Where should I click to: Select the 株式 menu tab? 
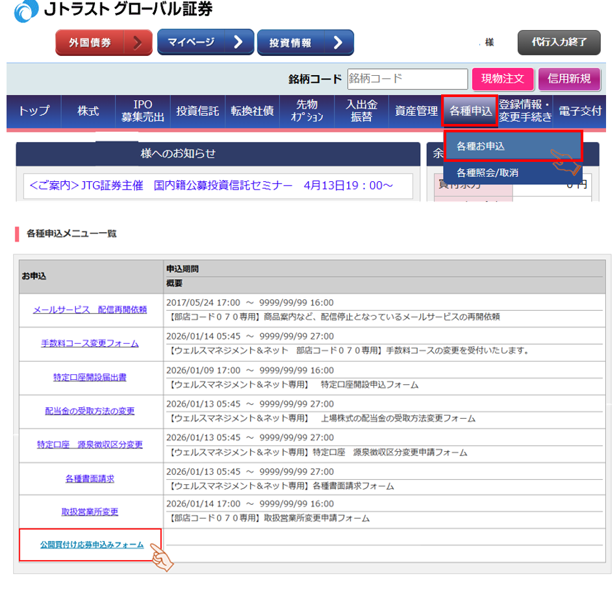point(88,111)
